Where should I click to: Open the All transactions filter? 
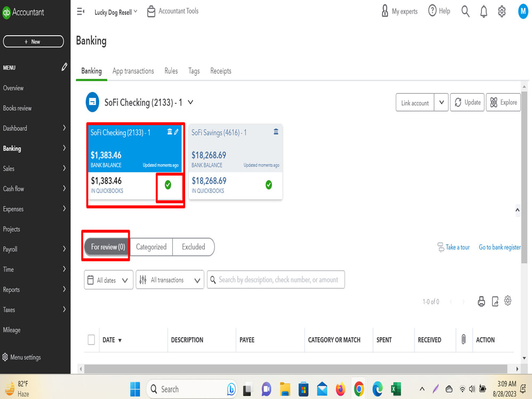point(170,280)
